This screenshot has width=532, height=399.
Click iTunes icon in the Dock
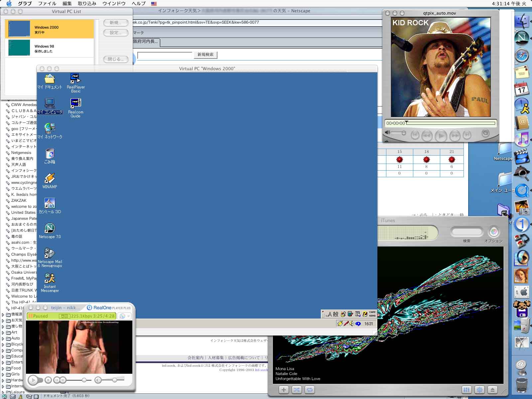[522, 140]
